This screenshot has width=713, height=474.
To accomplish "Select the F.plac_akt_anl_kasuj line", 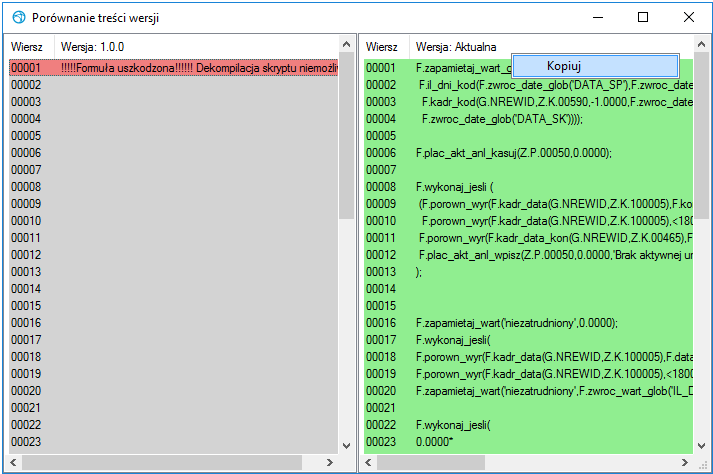I will coord(528,153).
